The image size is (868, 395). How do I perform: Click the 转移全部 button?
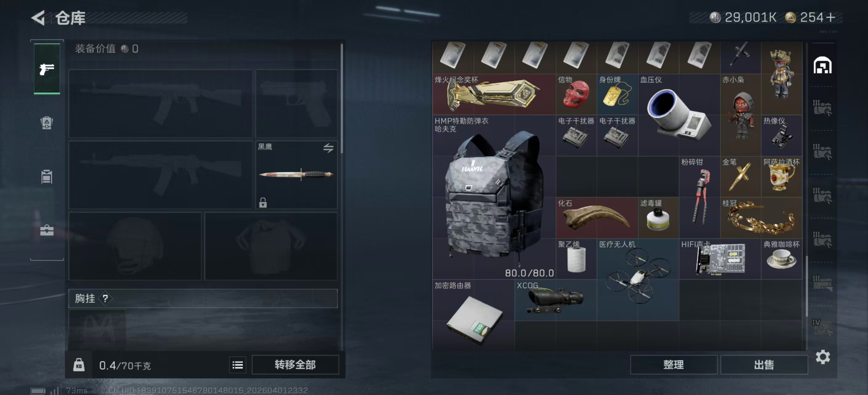[295, 365]
